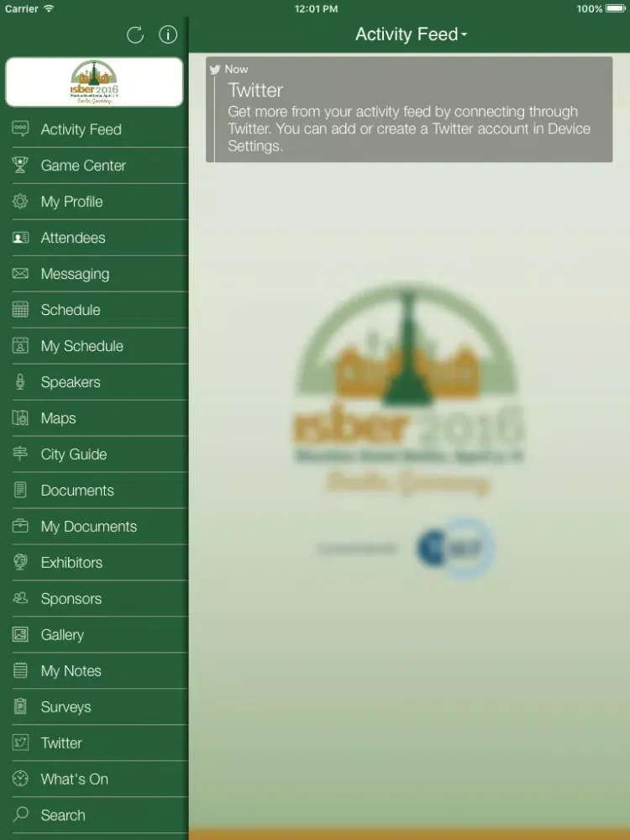Select the Gallery label
The width and height of the screenshot is (630, 840).
point(62,635)
